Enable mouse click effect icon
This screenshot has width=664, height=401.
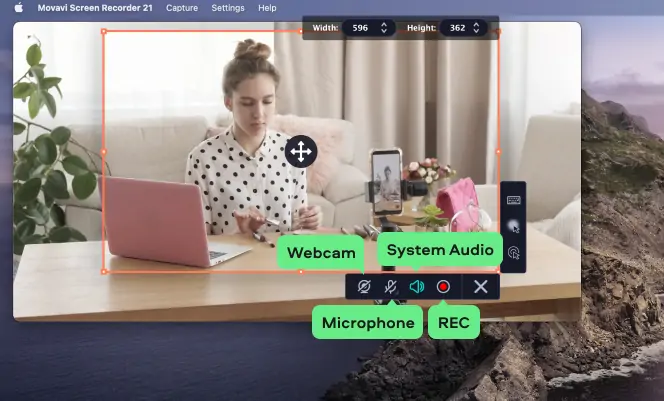tap(514, 253)
